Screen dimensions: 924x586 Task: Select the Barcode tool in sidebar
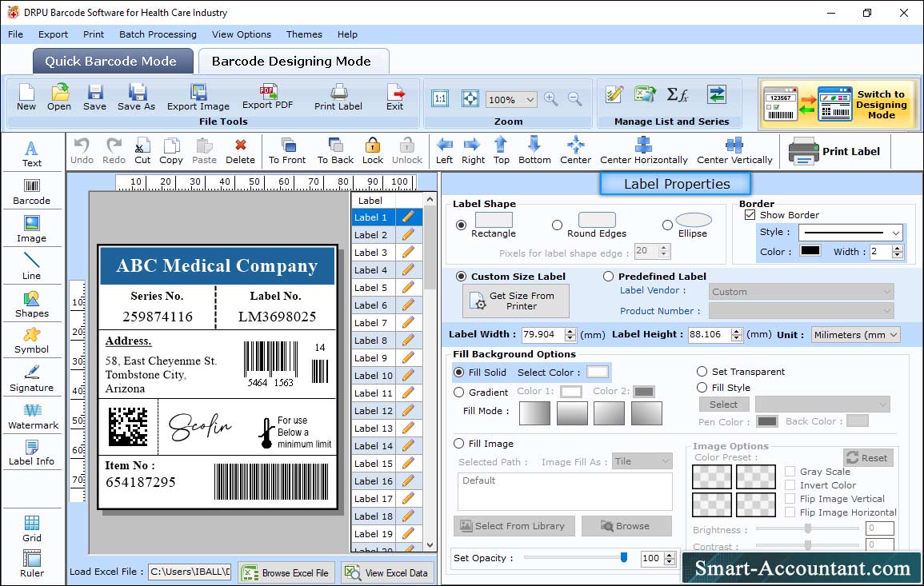pos(32,192)
